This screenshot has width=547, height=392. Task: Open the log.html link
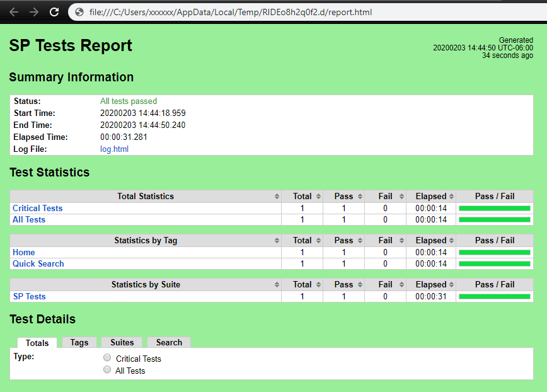[114, 149]
